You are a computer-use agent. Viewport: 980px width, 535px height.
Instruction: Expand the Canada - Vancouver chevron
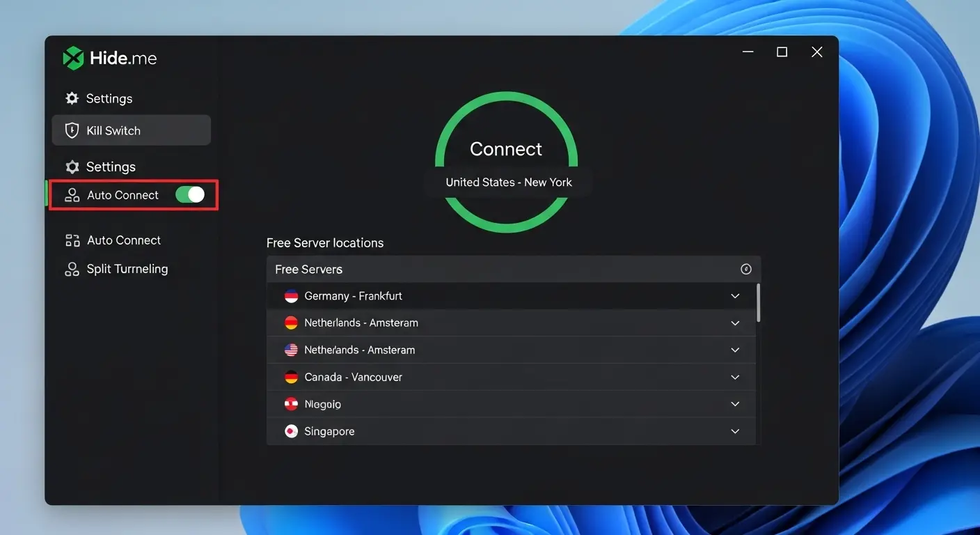click(x=735, y=377)
